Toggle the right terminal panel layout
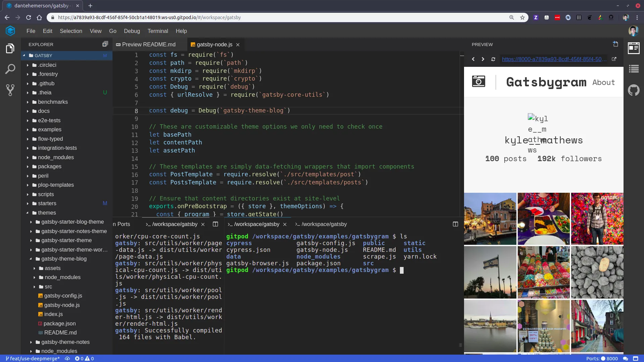 click(455, 224)
